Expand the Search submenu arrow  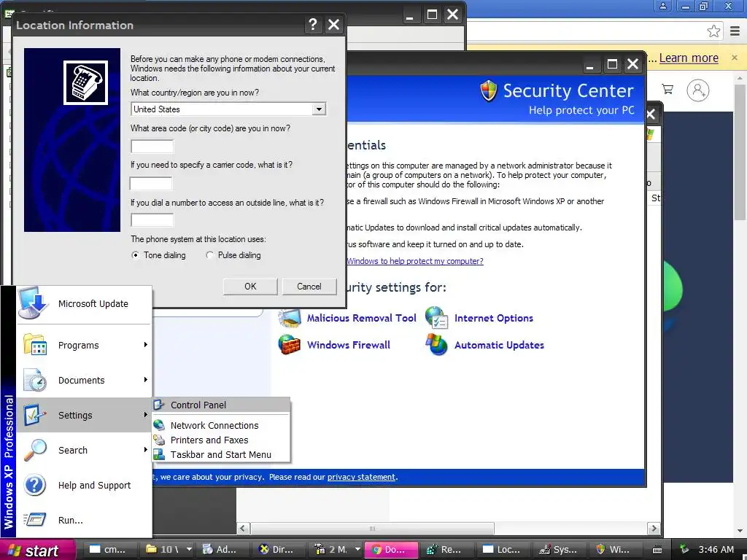point(146,449)
